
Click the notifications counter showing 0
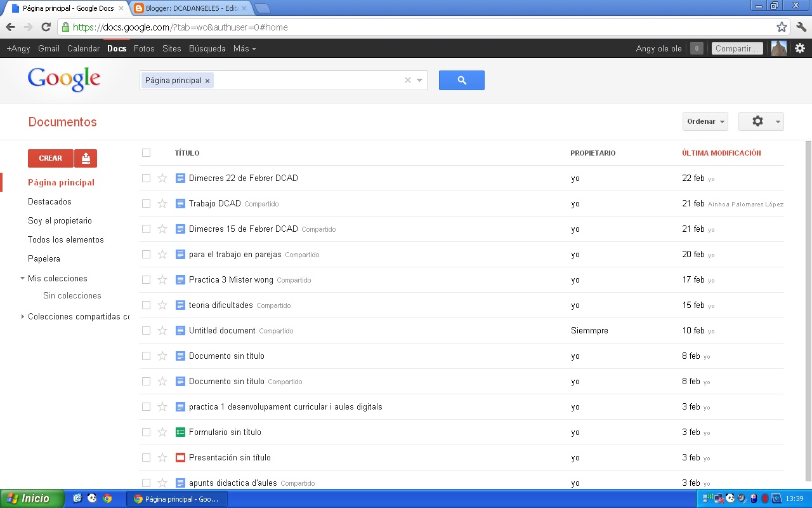[x=697, y=48]
